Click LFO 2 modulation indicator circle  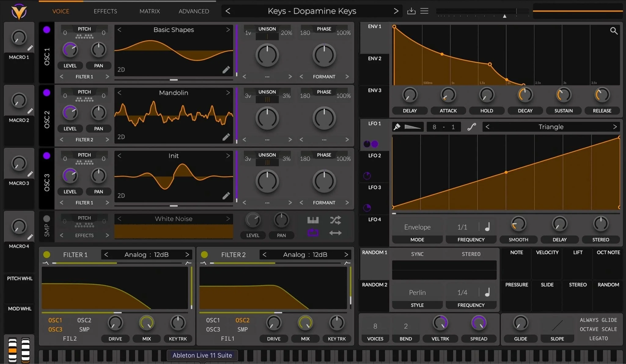(x=367, y=176)
